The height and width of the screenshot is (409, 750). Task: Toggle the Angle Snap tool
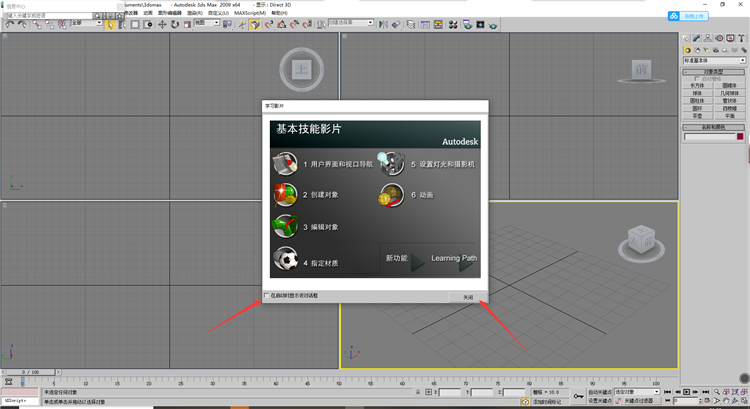282,24
